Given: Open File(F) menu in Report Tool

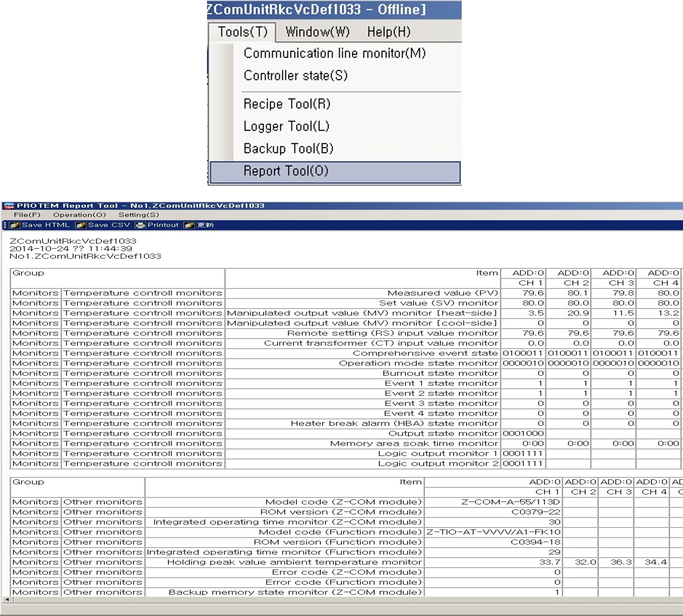Looking at the screenshot, I should click(x=27, y=215).
